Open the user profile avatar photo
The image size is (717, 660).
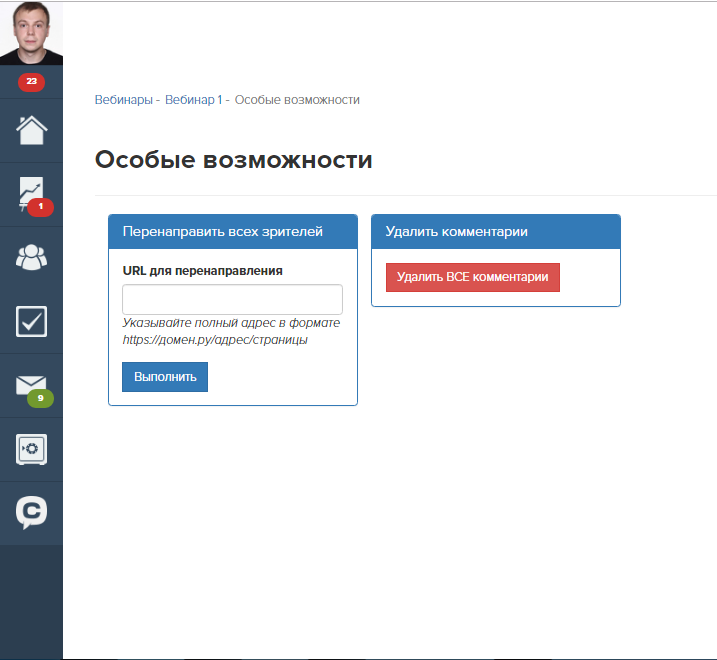[x=31, y=33]
